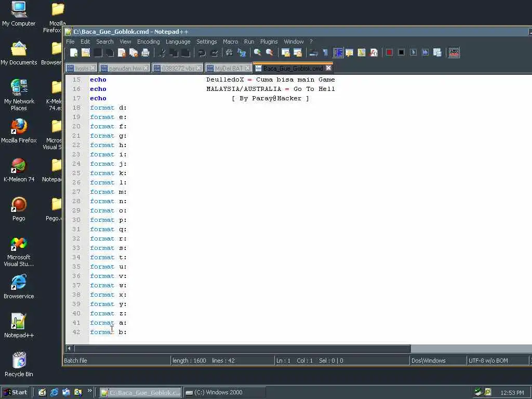Click the Paste toolbar icon
Screen dimensions: 532x399
(x=186, y=52)
